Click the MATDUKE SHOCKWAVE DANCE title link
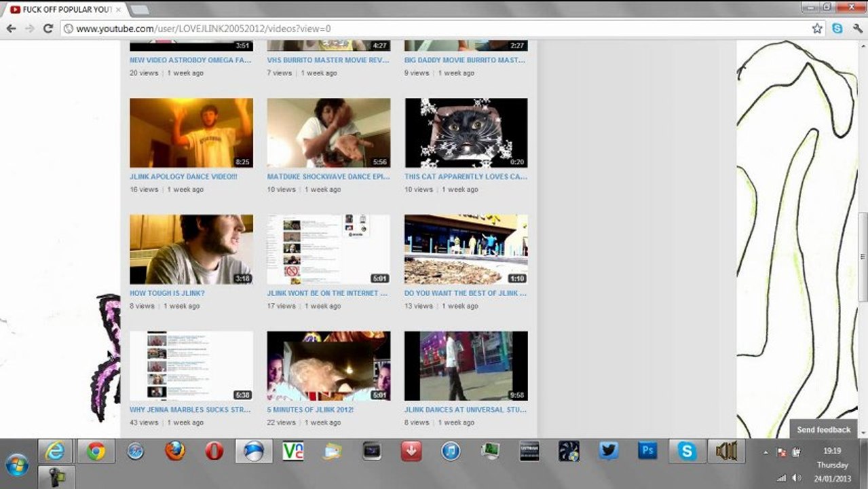 [x=328, y=177]
